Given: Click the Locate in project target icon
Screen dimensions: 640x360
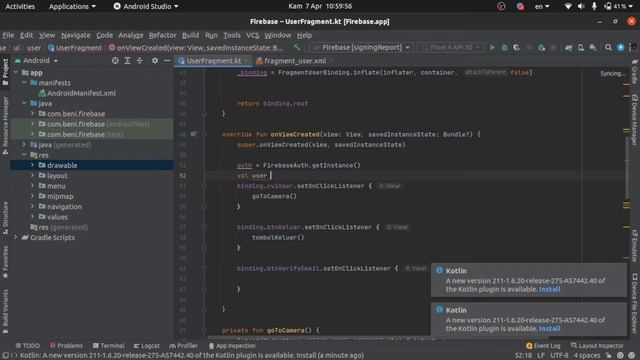Looking at the screenshot, I should click(x=115, y=60).
